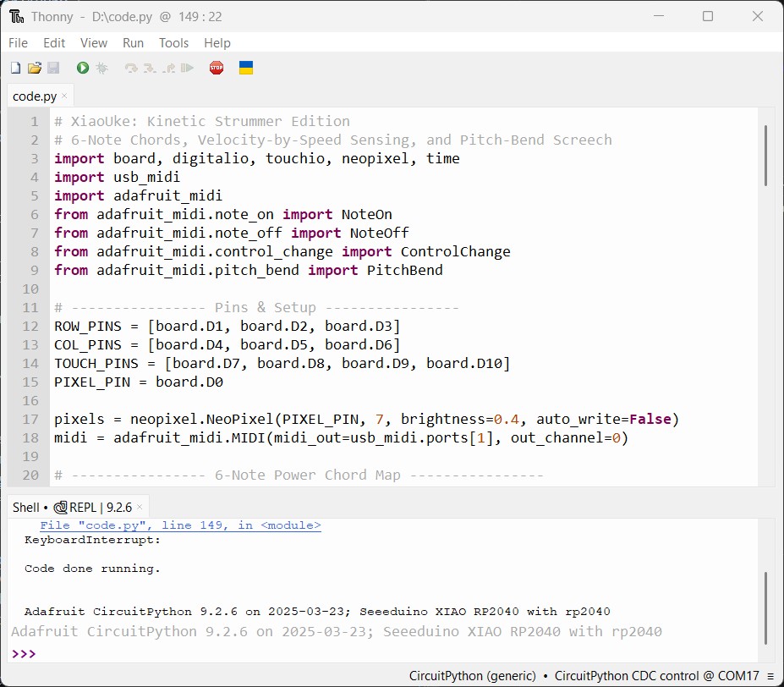The height and width of the screenshot is (687, 784).
Task: Save the current script
Action: point(52,67)
